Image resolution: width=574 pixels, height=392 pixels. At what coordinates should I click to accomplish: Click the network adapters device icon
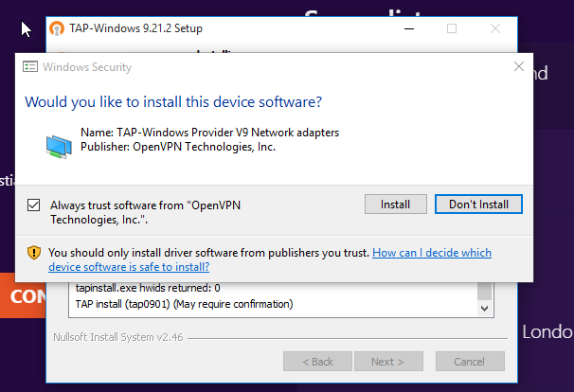pyautogui.click(x=59, y=147)
